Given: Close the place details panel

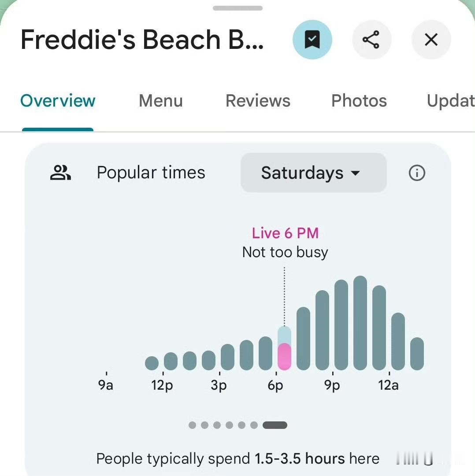Looking at the screenshot, I should coord(430,40).
